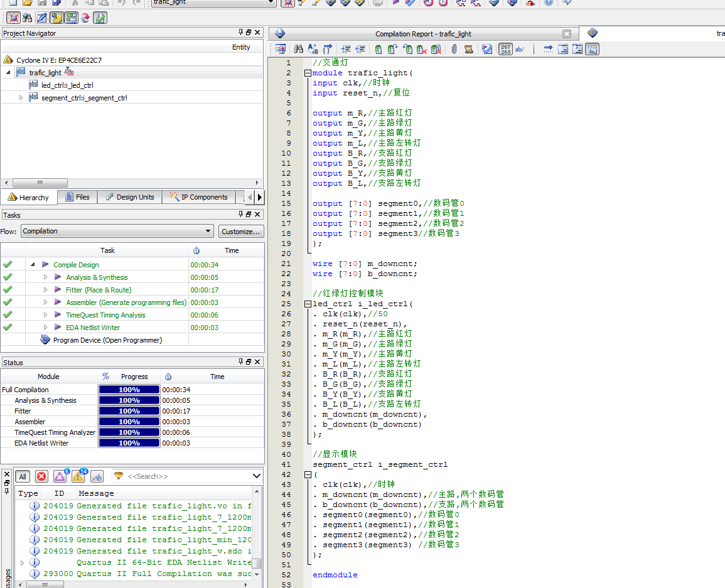This screenshot has height=588, width=725.
Task: Click the Start Compilation play icon in top toolbar
Action: pos(395,3)
